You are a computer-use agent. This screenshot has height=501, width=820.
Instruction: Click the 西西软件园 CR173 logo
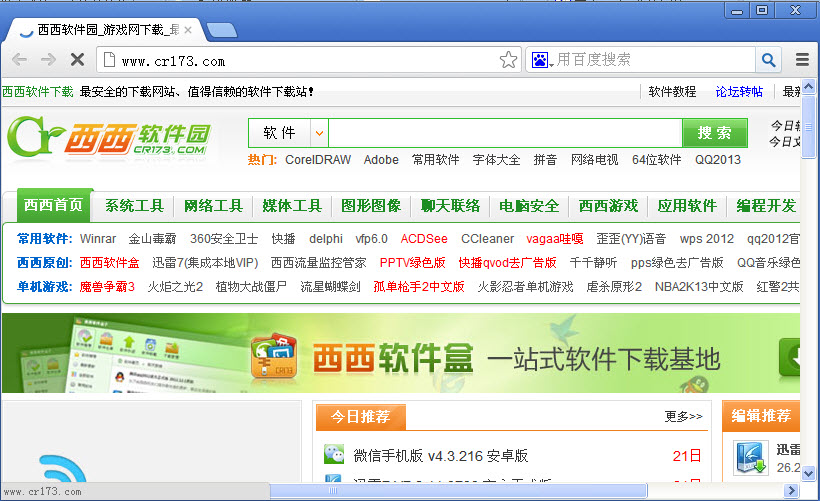coord(109,137)
